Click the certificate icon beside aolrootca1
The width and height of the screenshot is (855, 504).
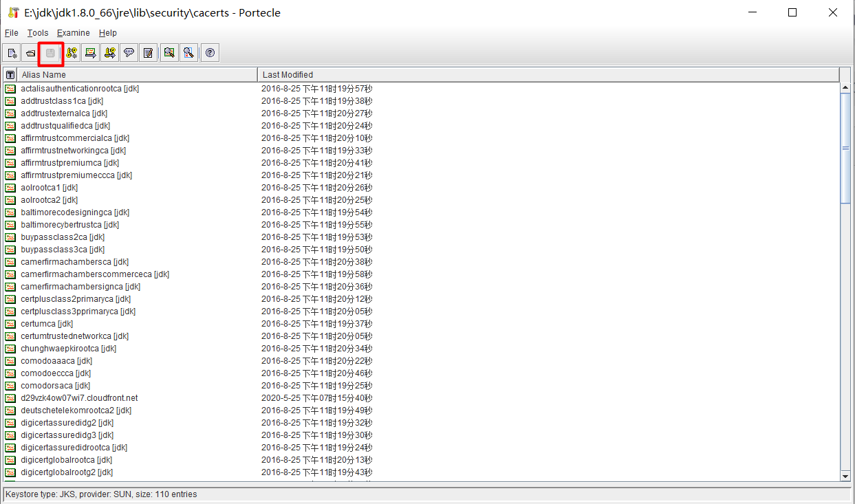tap(10, 187)
